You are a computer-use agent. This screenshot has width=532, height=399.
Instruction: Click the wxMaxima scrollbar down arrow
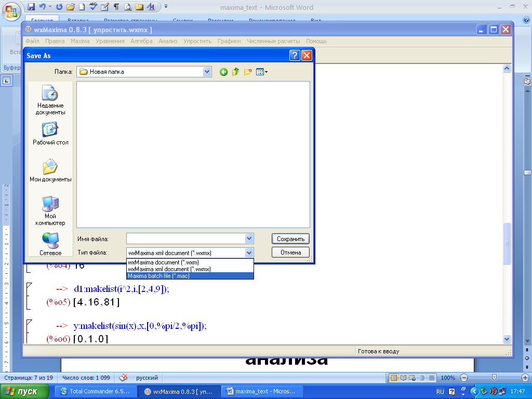coord(507,339)
